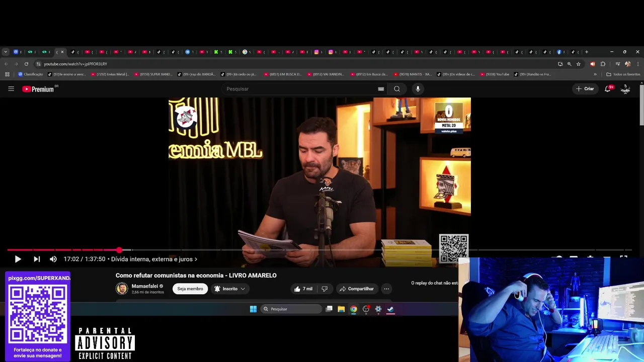Open a new browser tab
The image size is (644, 362).
coord(586,52)
